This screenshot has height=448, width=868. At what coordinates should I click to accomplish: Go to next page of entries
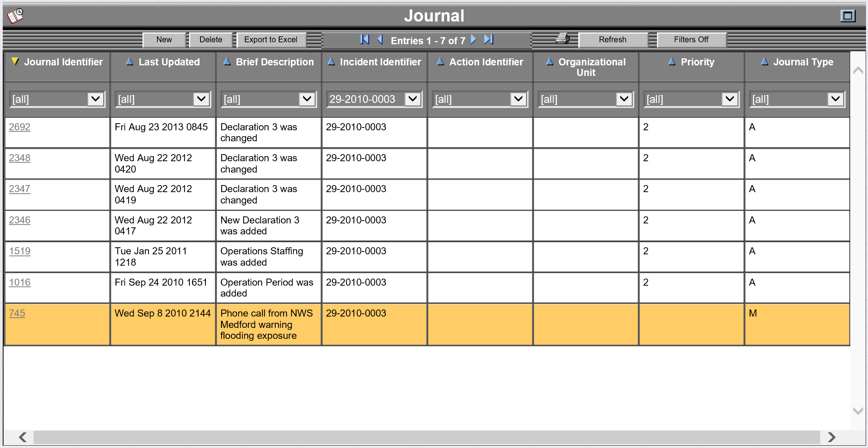coord(473,40)
